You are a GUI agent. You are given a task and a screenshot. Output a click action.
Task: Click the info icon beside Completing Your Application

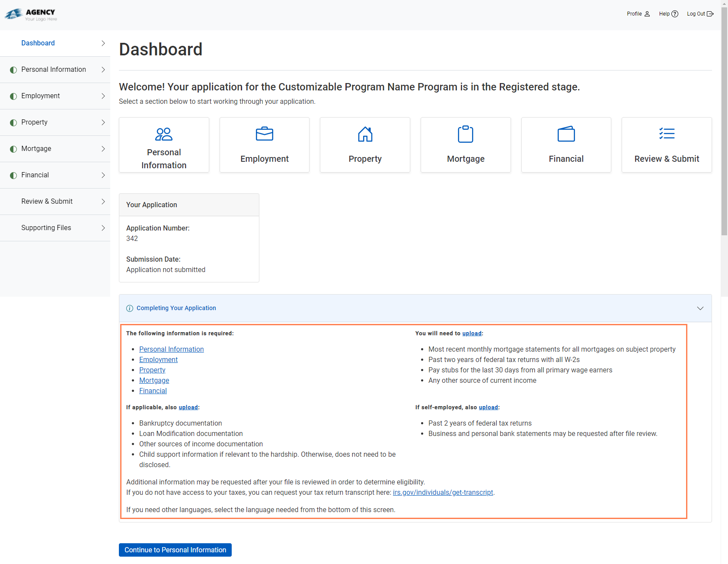pyautogui.click(x=129, y=308)
